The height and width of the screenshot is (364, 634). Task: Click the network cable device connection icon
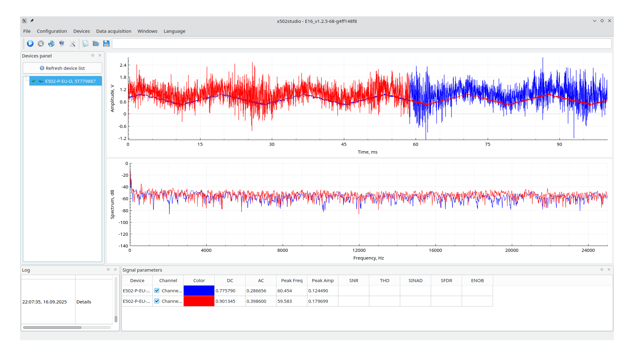point(62,44)
